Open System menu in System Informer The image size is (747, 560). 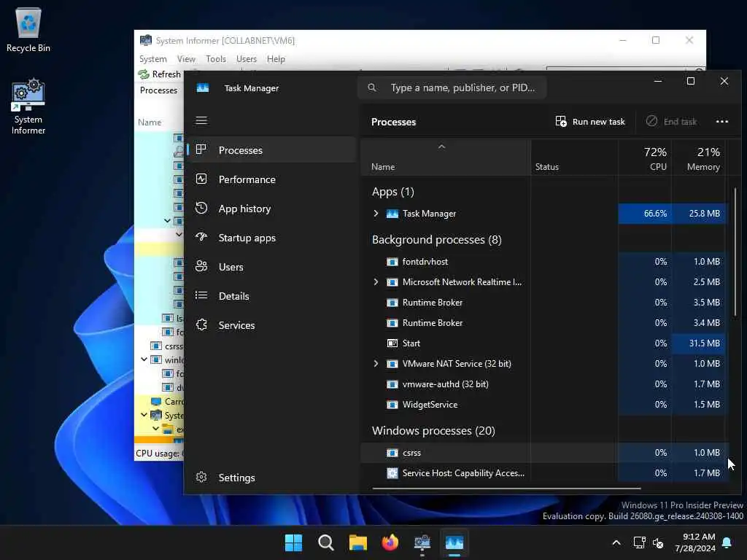pyautogui.click(x=153, y=59)
